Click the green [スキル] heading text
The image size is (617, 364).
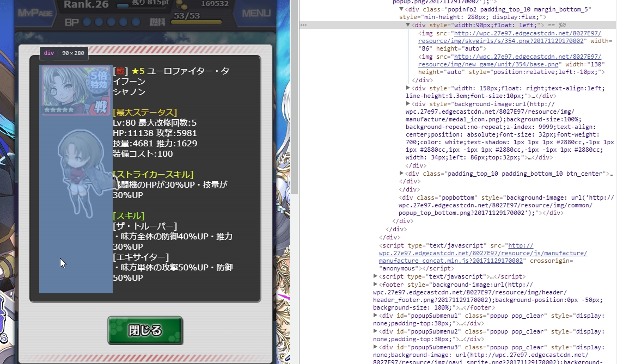tap(129, 216)
